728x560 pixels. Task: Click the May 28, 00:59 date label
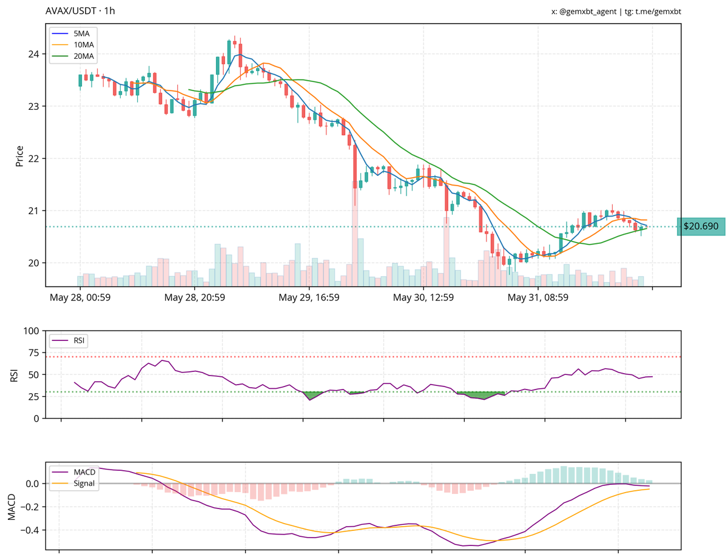point(80,297)
